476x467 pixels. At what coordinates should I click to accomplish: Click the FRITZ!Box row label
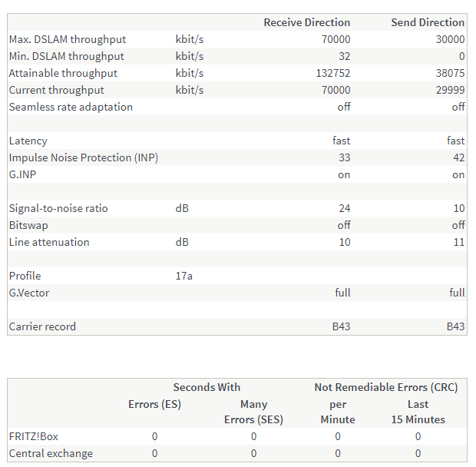point(33,436)
